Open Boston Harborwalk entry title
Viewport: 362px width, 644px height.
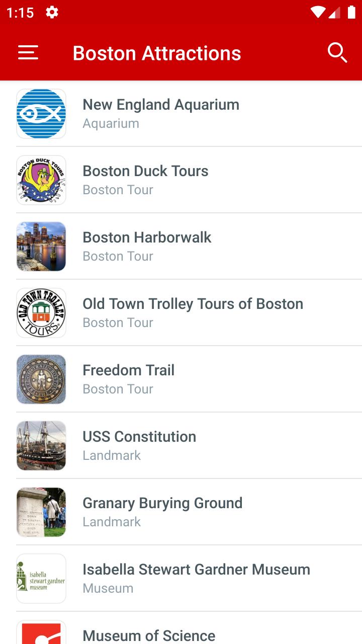click(147, 237)
